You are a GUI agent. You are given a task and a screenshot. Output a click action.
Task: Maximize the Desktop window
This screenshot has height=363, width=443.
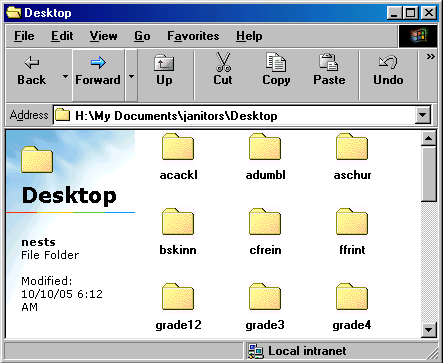tap(411, 13)
